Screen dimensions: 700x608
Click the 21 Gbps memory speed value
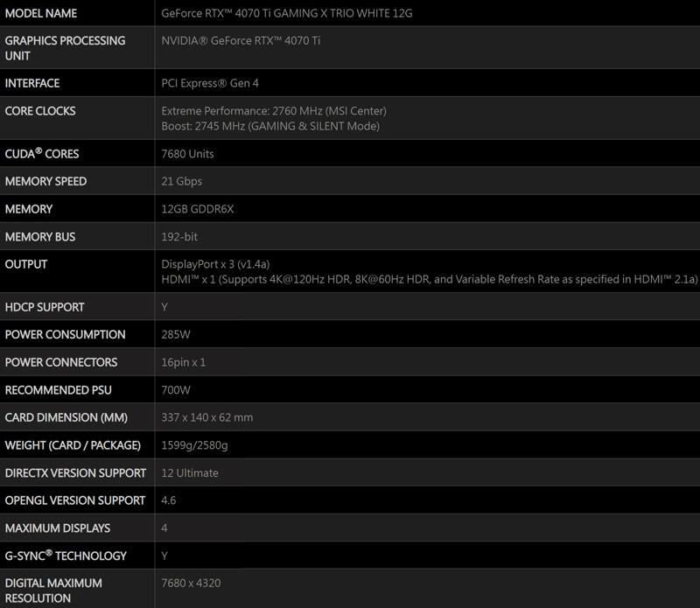click(182, 181)
